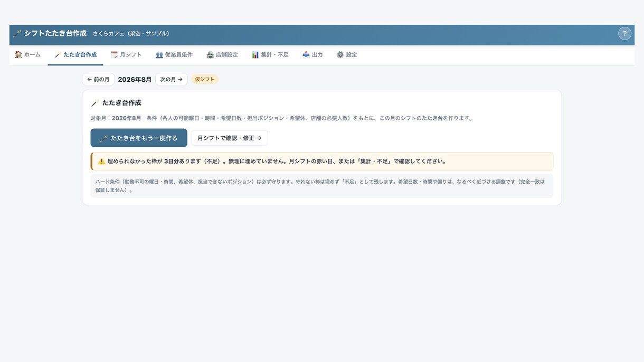Select the たたき台作成 tab
The width and height of the screenshot is (644, 362).
[x=75, y=55]
